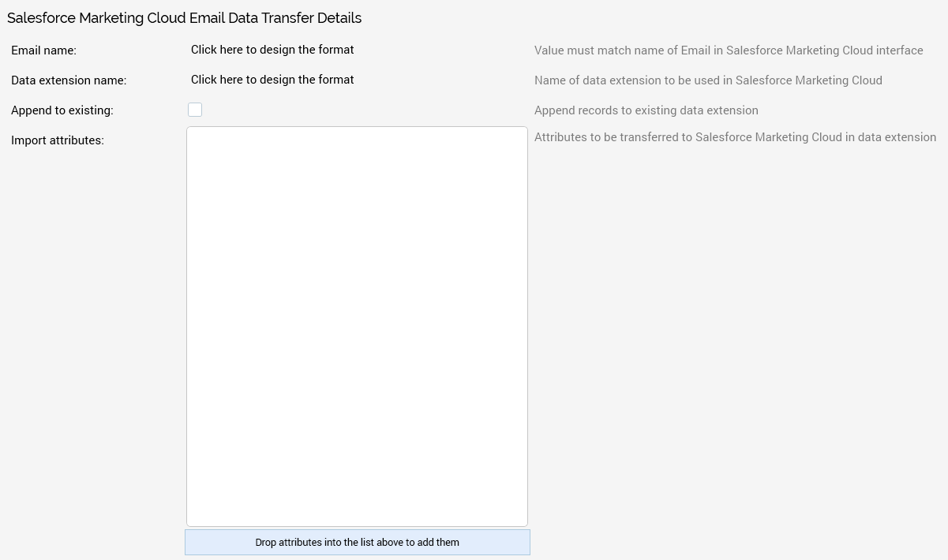This screenshot has width=948, height=560.
Task: Focus the empty attributes list for import
Action: tap(357, 326)
